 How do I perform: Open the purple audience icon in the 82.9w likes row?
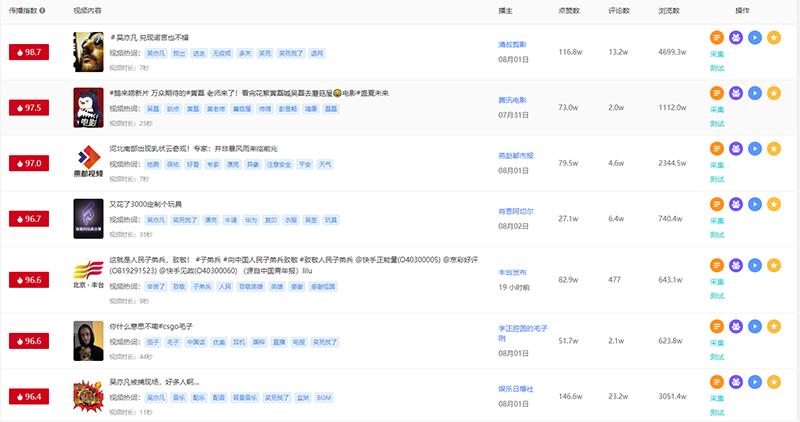[736, 265]
